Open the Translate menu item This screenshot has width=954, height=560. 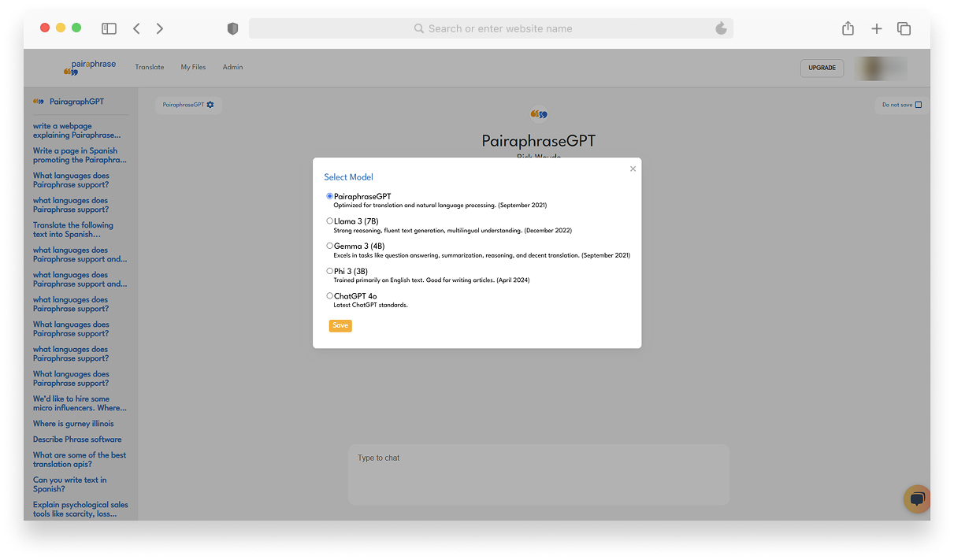click(150, 68)
